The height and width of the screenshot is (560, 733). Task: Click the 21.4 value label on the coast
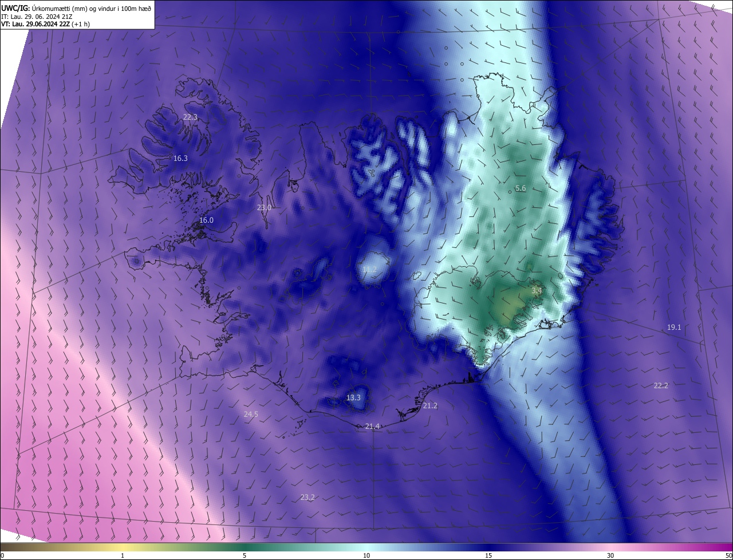(372, 426)
